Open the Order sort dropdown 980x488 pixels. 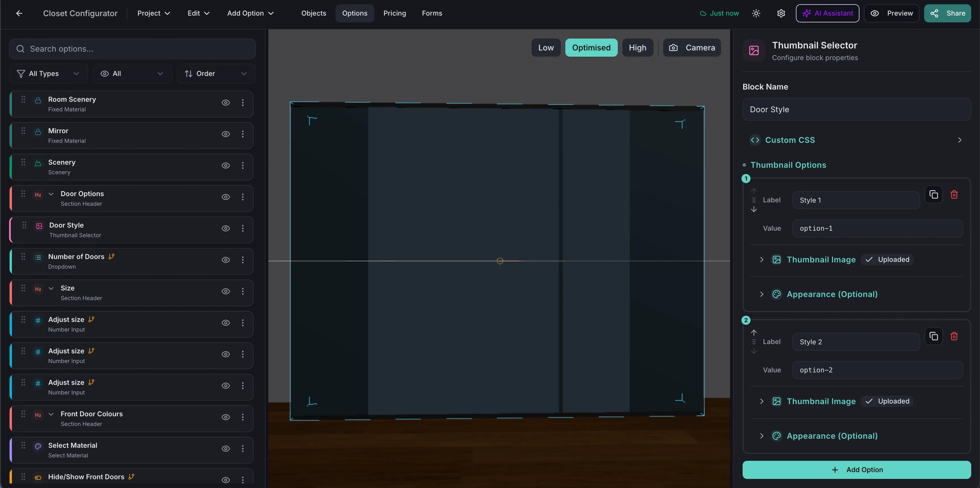(216, 74)
